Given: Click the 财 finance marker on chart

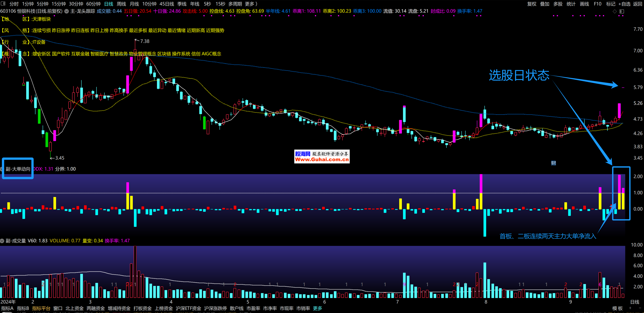Looking at the screenshot, I should pyautogui.click(x=553, y=163).
